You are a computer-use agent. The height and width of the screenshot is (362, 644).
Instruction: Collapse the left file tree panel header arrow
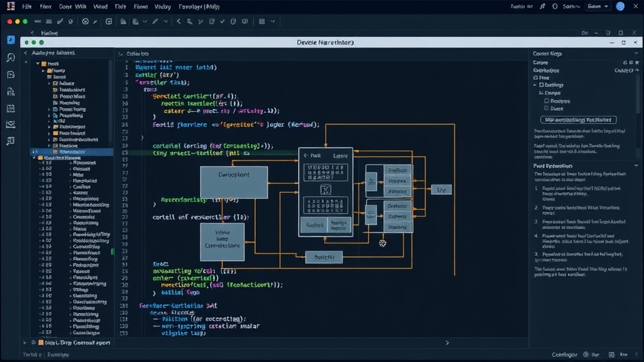[x=25, y=53]
